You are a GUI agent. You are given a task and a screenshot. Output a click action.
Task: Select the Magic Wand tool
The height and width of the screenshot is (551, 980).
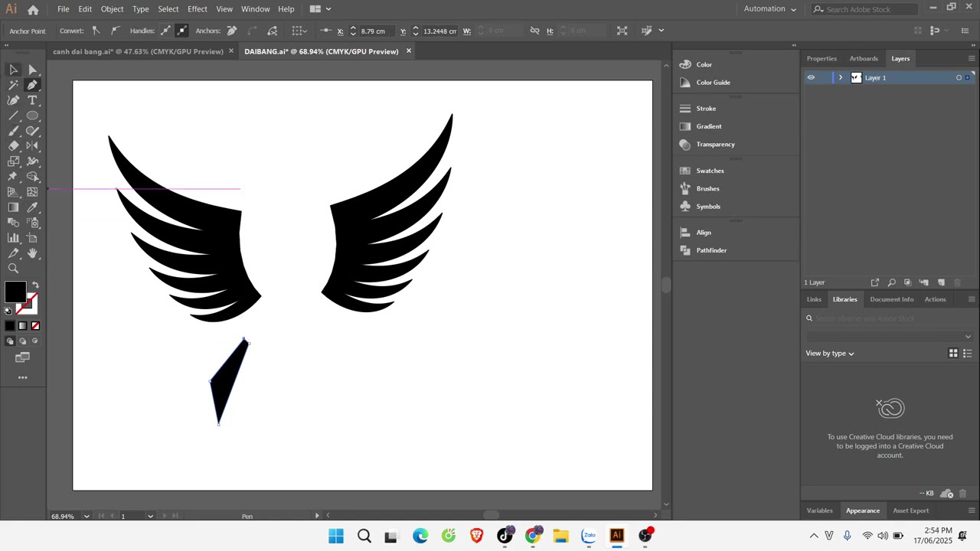13,85
